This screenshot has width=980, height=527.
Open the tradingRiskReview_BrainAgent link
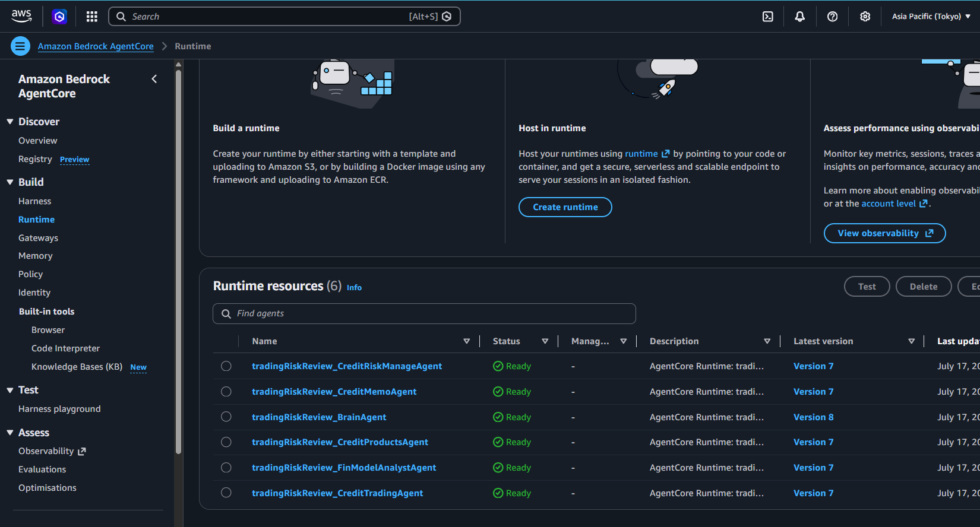319,417
